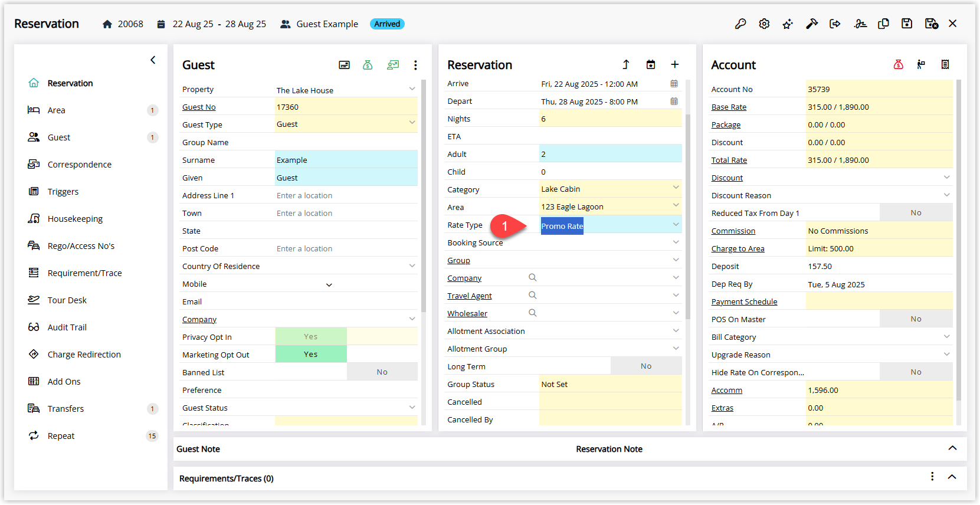Toggle Marketing Opt Out Yes switch
The width and height of the screenshot is (980, 505).
click(x=311, y=354)
